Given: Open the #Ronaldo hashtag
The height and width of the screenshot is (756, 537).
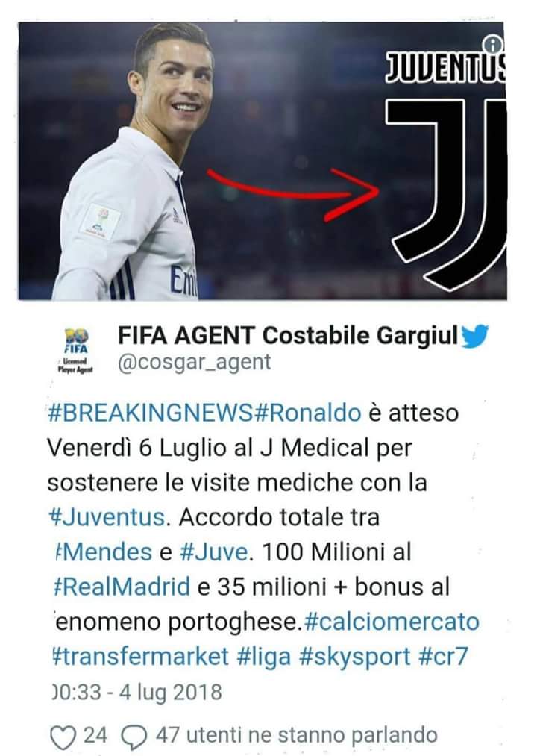Looking at the screenshot, I should coord(307,413).
